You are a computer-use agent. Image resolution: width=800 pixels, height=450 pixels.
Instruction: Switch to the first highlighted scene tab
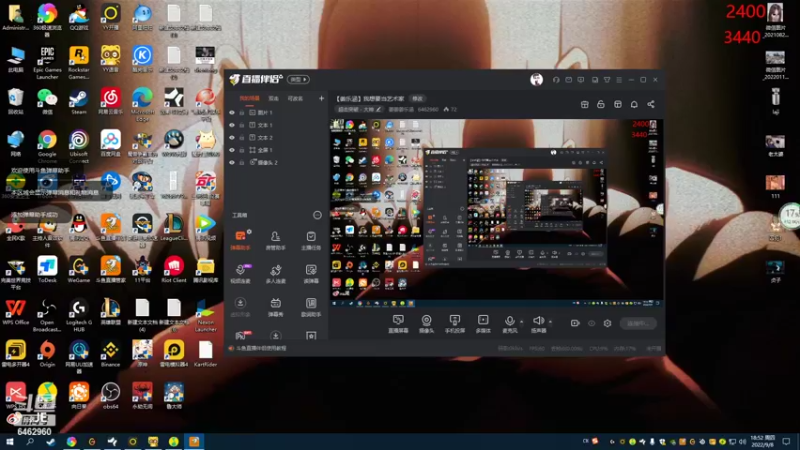249,98
